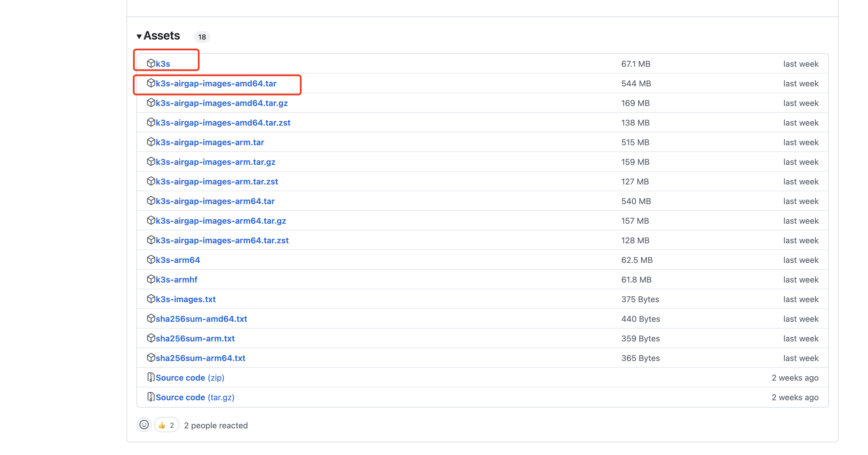Click package icon beside k3s-images.txt
868x455 pixels.
pyautogui.click(x=151, y=299)
